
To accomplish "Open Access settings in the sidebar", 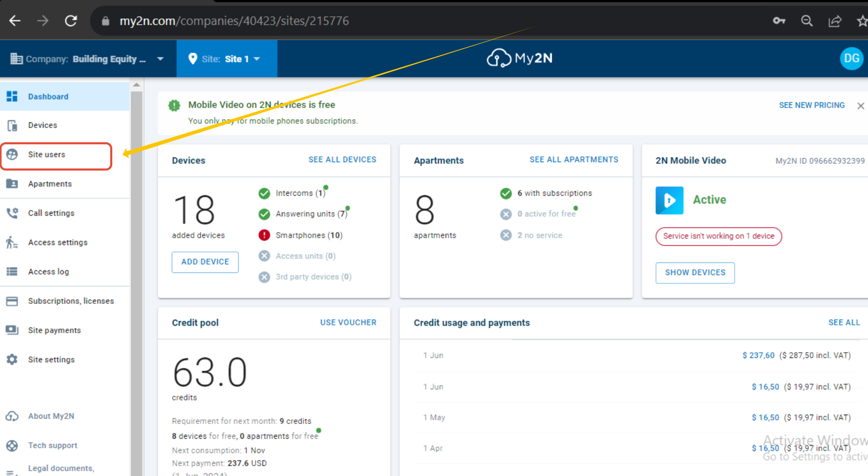I will (65, 242).
